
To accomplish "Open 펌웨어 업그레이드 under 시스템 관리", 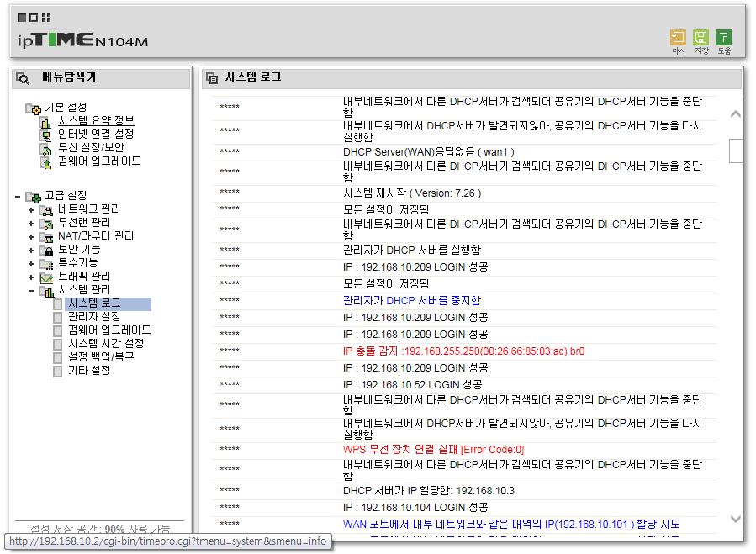I will 109,330.
